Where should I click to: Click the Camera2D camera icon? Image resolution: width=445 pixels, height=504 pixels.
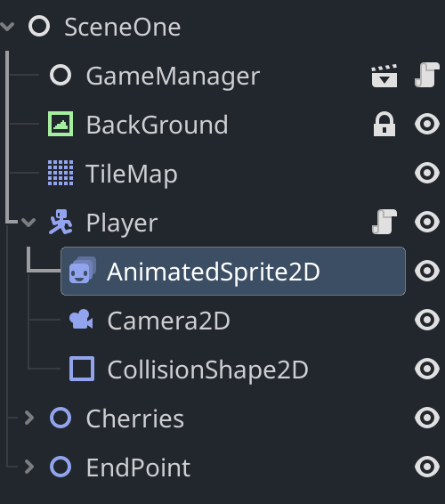(81, 320)
